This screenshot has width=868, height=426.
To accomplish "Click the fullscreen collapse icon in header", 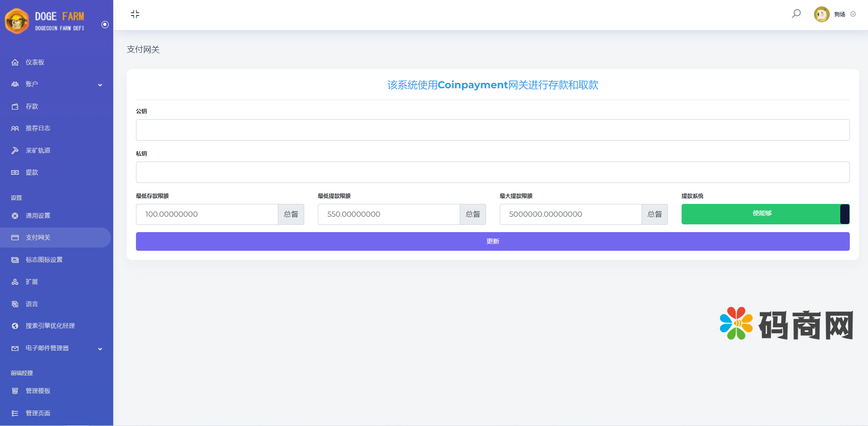I will pyautogui.click(x=135, y=14).
